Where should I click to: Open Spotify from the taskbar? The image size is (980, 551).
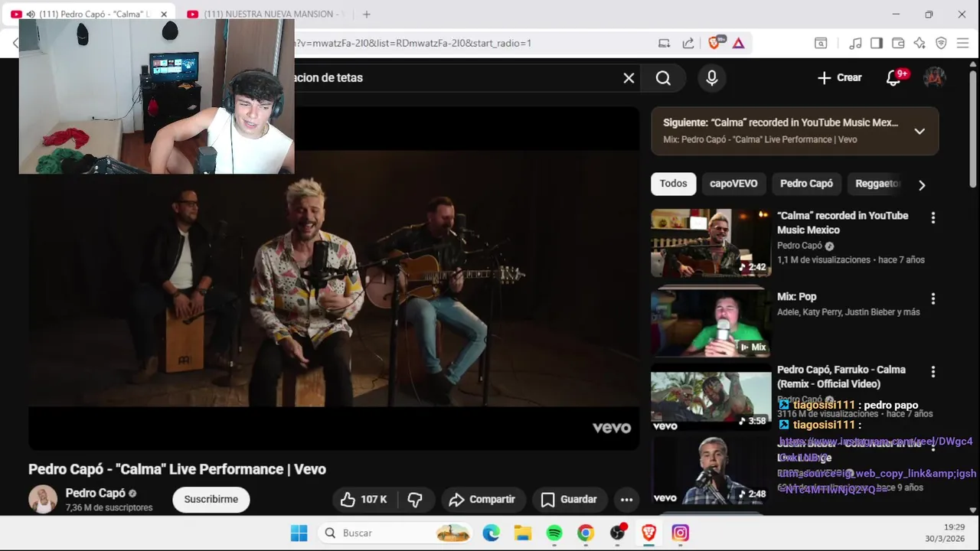(554, 533)
